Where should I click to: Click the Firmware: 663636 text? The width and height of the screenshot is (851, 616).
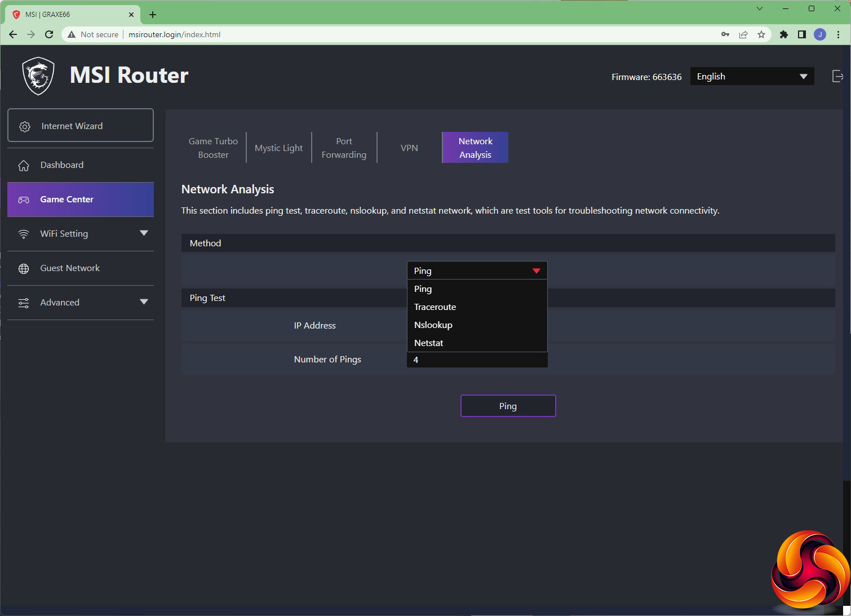pyautogui.click(x=646, y=77)
